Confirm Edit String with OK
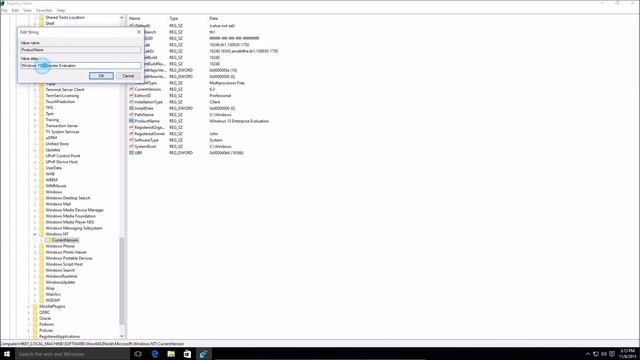 (101, 76)
